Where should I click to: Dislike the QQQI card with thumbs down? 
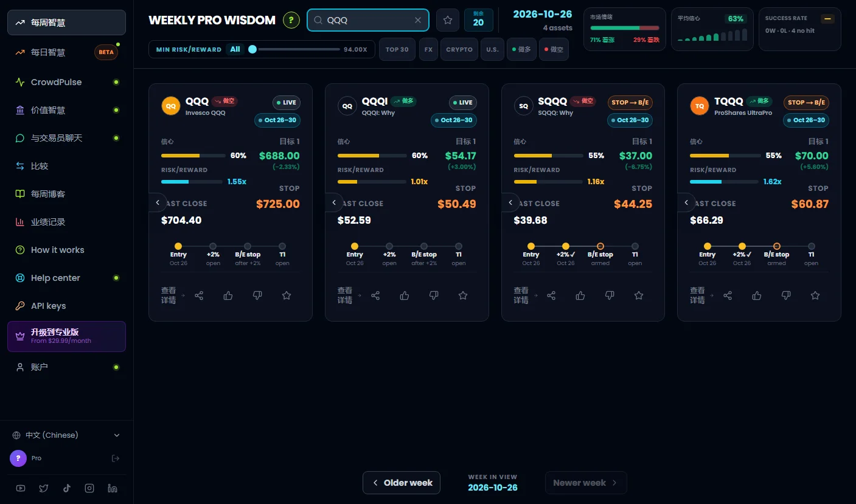tap(434, 295)
